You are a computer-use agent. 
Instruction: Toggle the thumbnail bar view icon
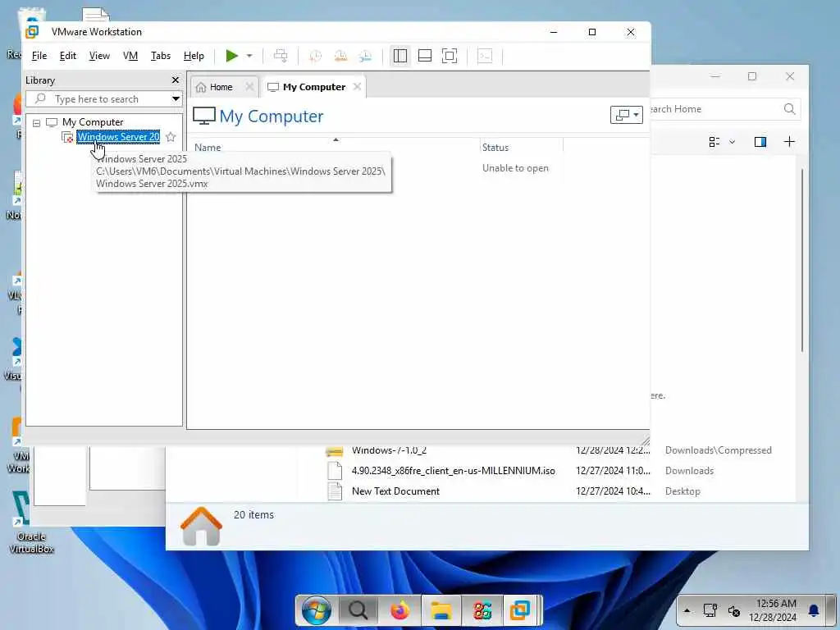[425, 56]
